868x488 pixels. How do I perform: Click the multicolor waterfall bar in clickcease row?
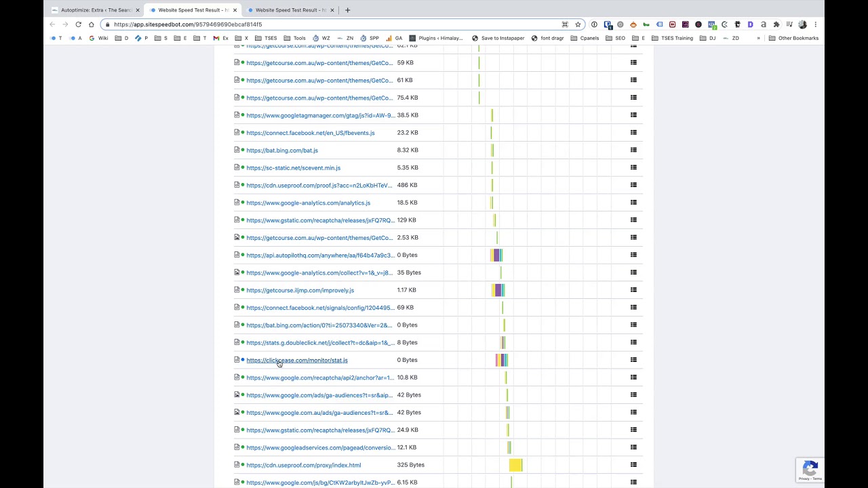click(x=502, y=360)
